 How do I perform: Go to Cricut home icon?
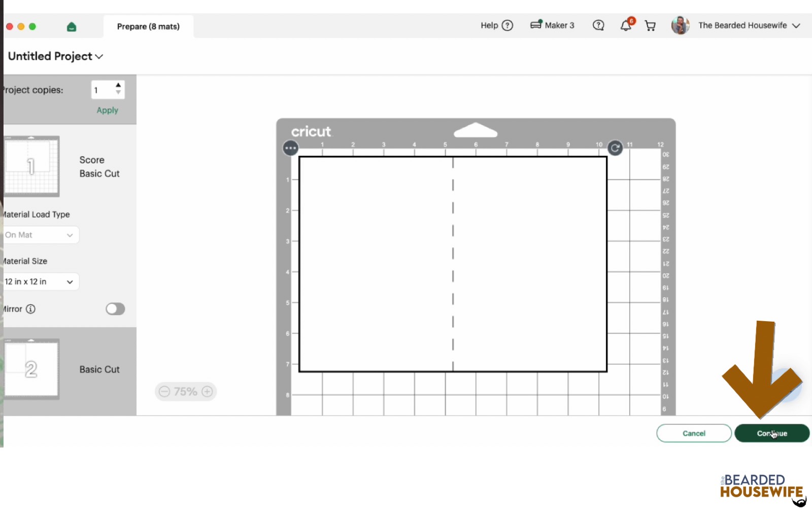coord(72,27)
